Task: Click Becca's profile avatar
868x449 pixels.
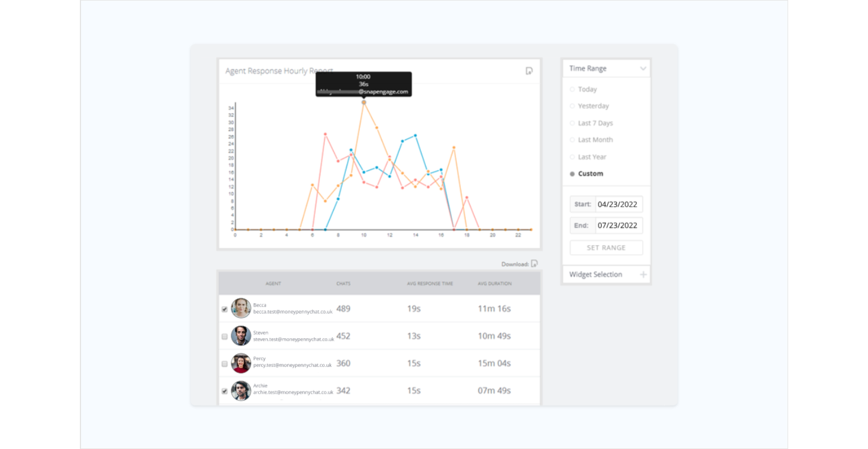Action: click(x=241, y=308)
